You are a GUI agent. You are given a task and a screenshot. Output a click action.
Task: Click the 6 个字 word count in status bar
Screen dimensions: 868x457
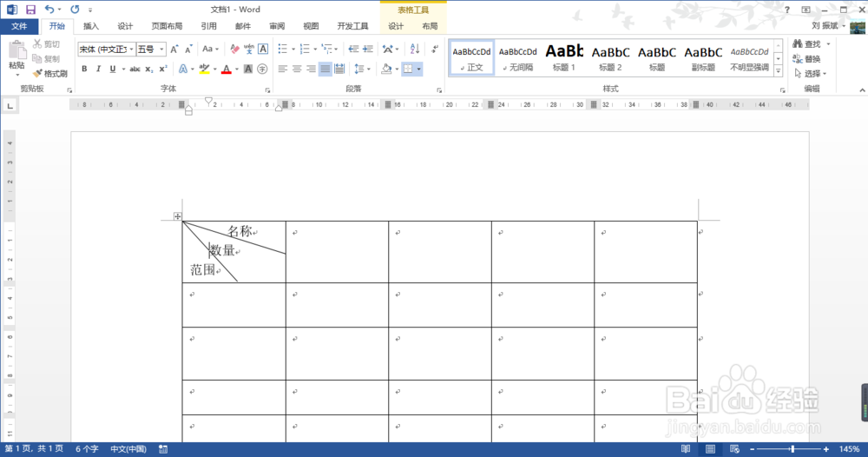(87, 449)
